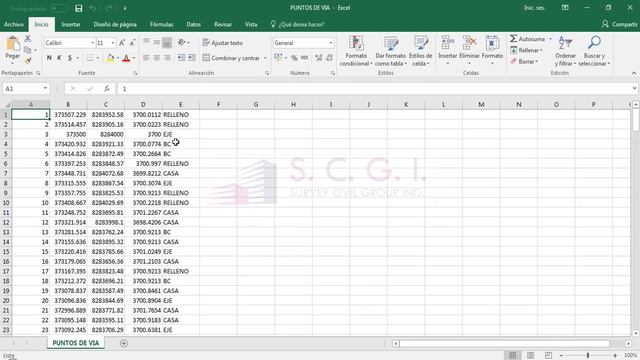Open Dar formato como tabla
The height and width of the screenshot is (360, 640).
[x=391, y=51]
